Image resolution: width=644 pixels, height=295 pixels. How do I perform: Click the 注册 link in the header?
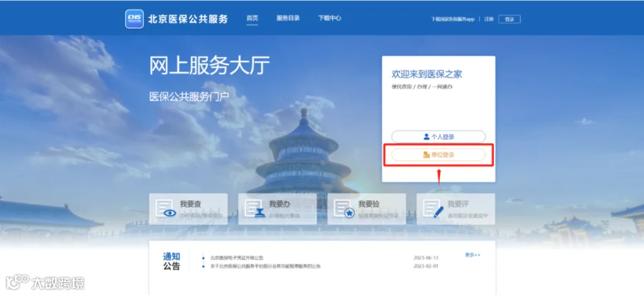click(489, 19)
